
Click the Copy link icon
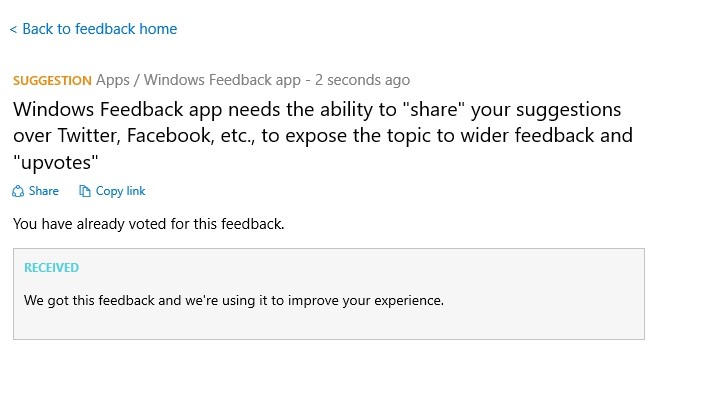click(84, 191)
